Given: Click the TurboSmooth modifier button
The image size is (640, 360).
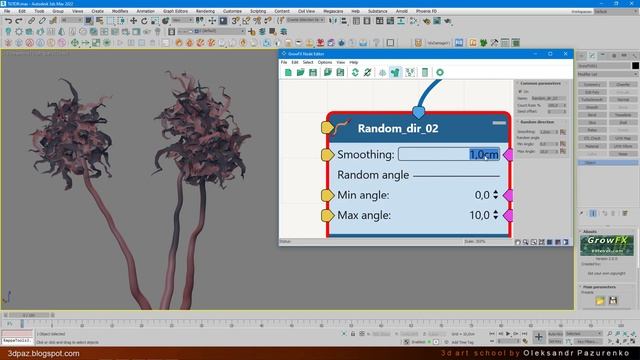Looking at the screenshot, I should point(592,100).
